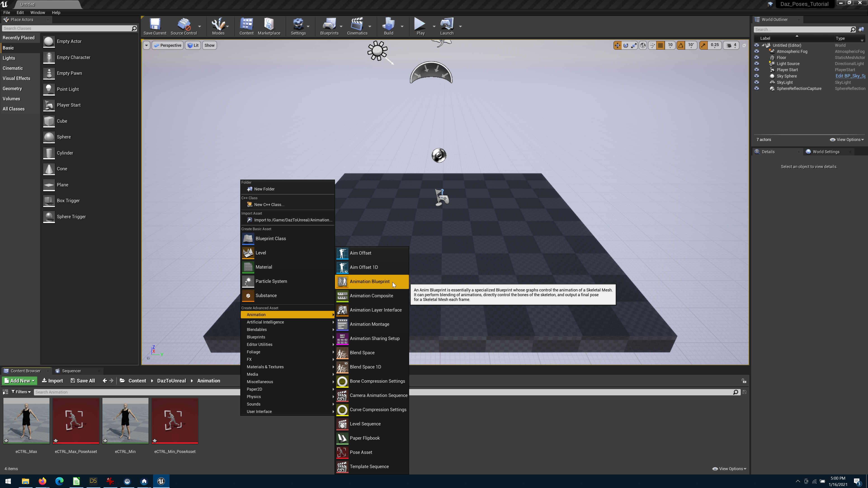868x488 pixels.
Task: Open the Perspective view mode dropdown
Action: point(167,45)
